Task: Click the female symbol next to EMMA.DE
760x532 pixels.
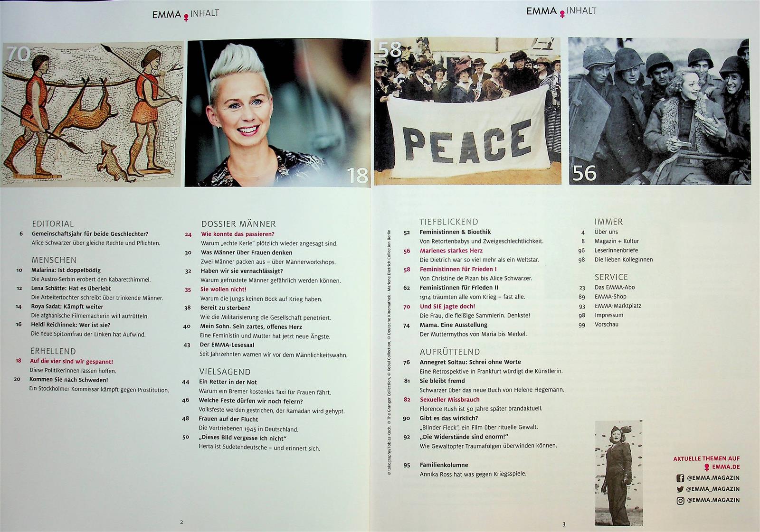Action: pos(707,467)
